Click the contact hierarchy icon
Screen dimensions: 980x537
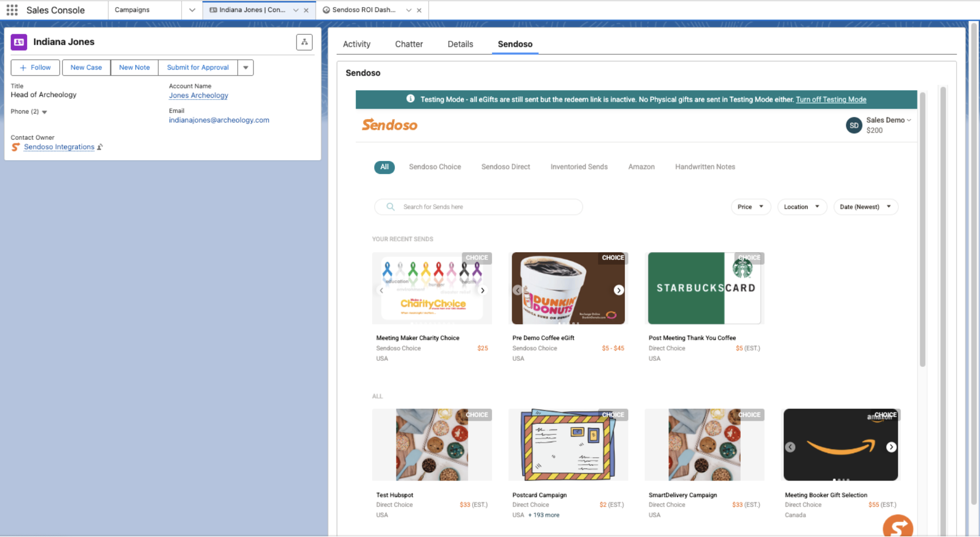coord(304,42)
